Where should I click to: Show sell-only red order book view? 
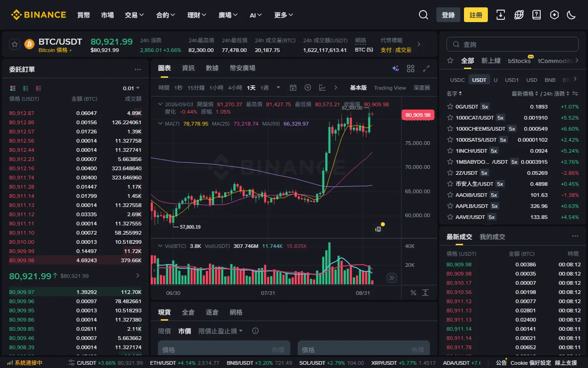39,88
